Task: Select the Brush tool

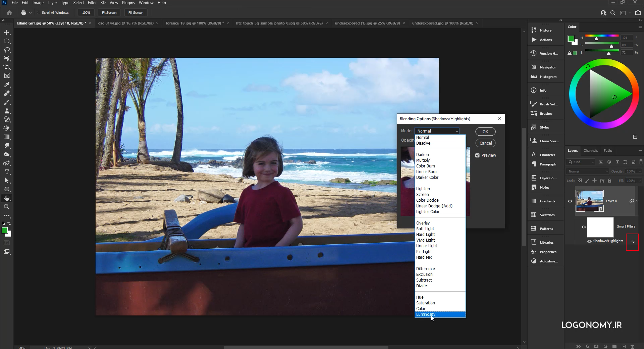Action: click(x=7, y=102)
